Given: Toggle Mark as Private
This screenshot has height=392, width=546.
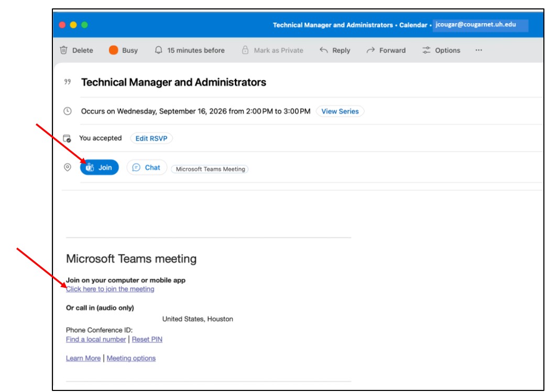Looking at the screenshot, I should 272,50.
